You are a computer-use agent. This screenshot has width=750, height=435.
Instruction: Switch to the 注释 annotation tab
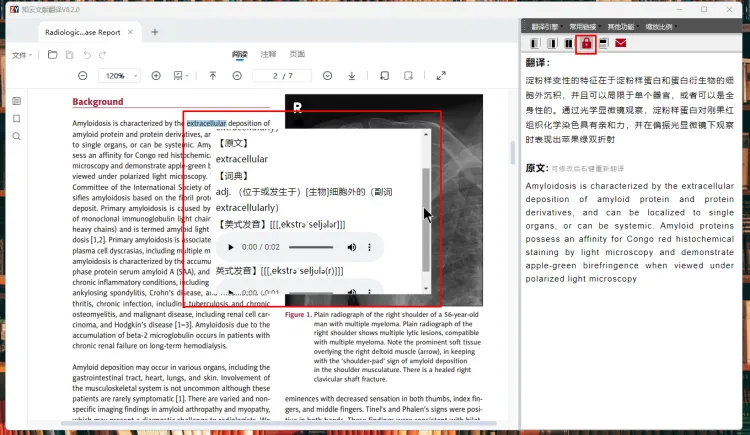268,54
